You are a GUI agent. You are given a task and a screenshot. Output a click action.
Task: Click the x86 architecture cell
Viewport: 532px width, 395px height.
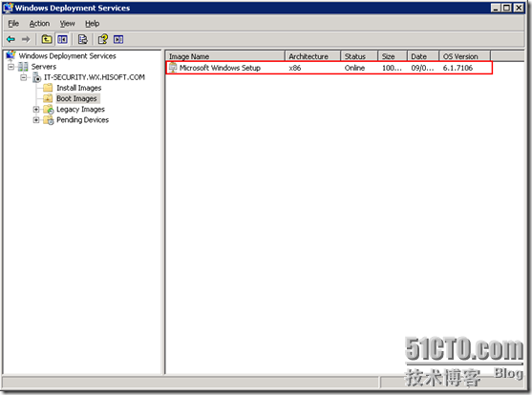point(295,68)
